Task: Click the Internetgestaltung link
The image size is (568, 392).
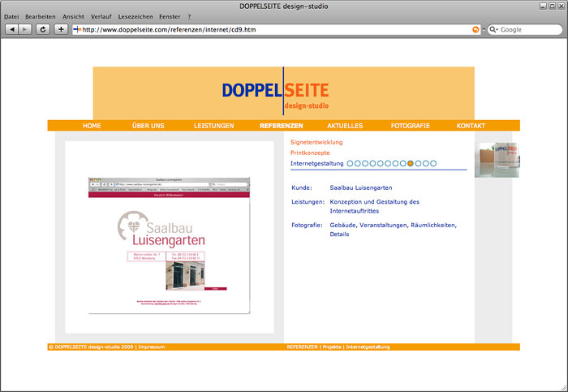Action: pos(317,163)
